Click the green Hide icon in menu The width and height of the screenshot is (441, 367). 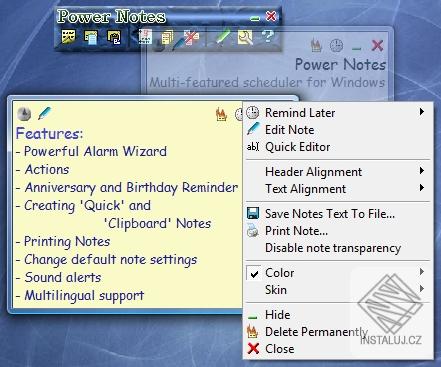[x=253, y=318]
